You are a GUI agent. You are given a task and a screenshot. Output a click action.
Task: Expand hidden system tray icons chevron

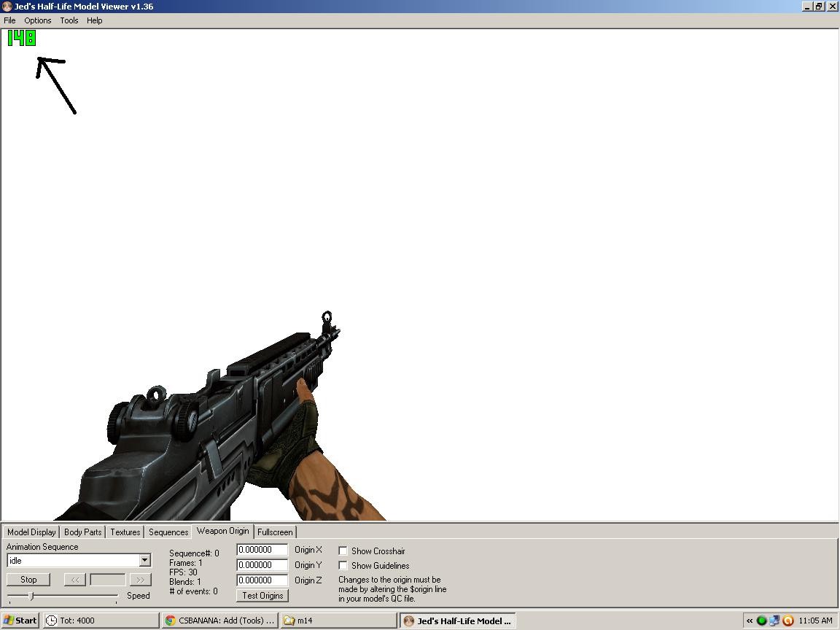pos(749,621)
